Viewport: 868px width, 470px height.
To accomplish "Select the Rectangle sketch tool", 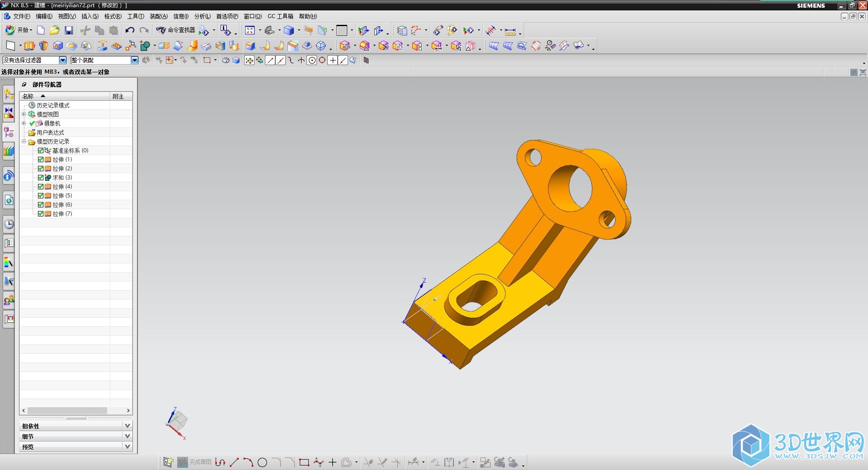I will point(304,462).
